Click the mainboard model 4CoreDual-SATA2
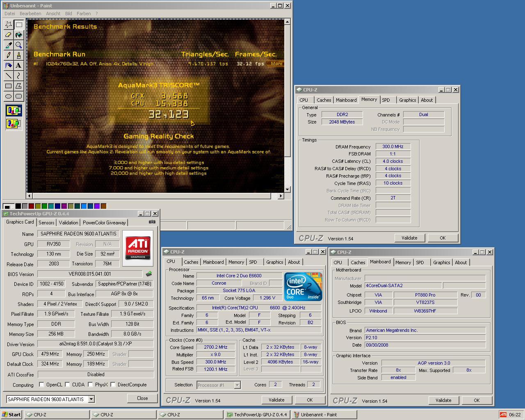The height and width of the screenshot is (420, 525). click(x=403, y=285)
